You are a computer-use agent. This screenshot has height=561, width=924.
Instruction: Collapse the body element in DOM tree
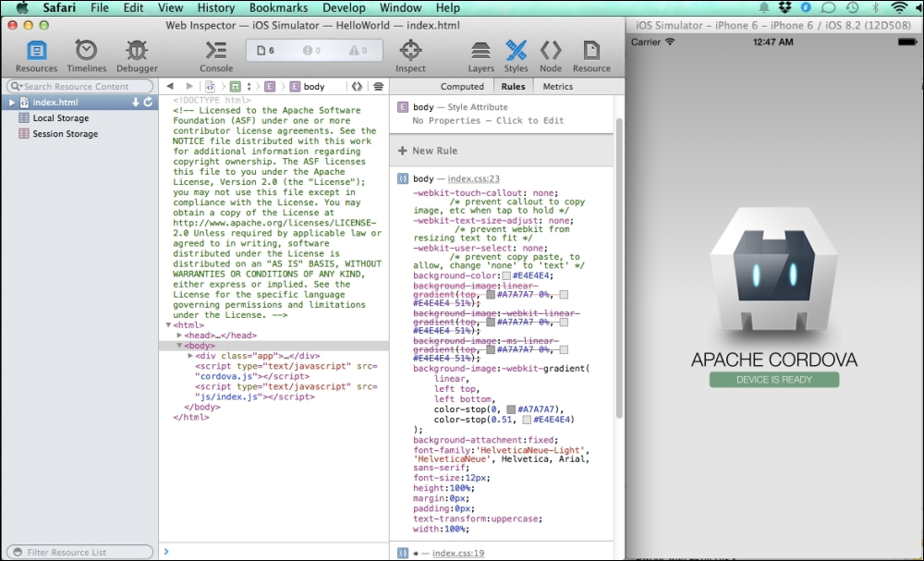(179, 346)
